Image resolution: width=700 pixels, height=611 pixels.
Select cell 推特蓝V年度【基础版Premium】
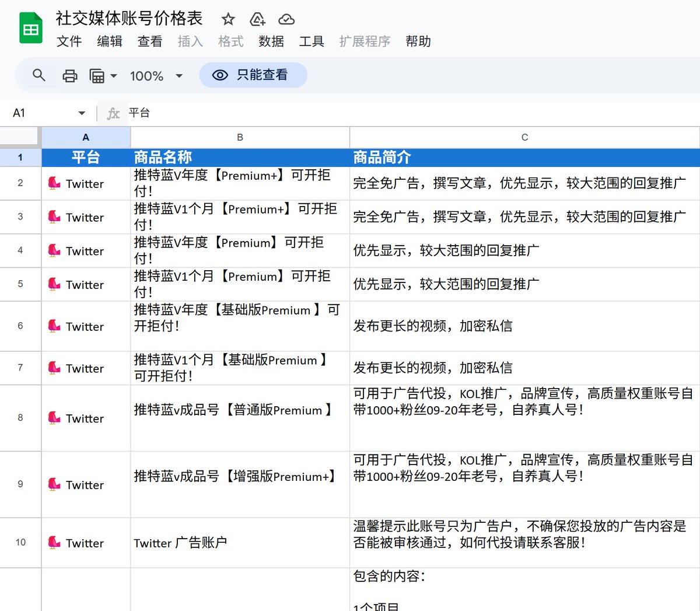pyautogui.click(x=240, y=326)
